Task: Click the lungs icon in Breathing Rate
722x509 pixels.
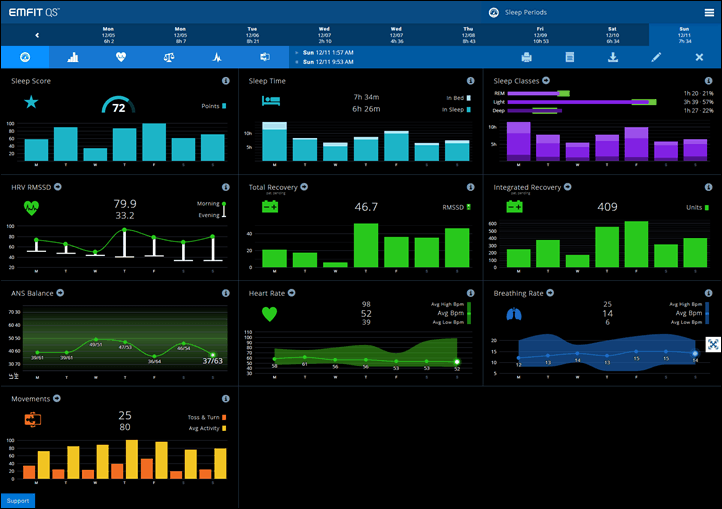Action: click(x=514, y=314)
